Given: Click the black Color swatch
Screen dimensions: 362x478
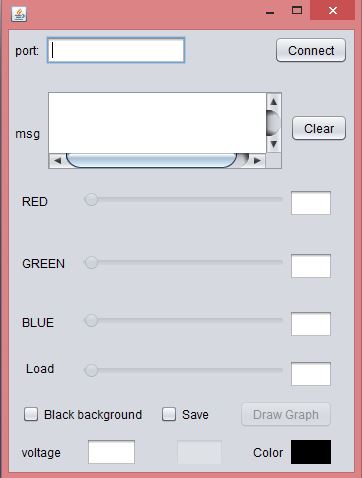Looking at the screenshot, I should (x=311, y=452).
